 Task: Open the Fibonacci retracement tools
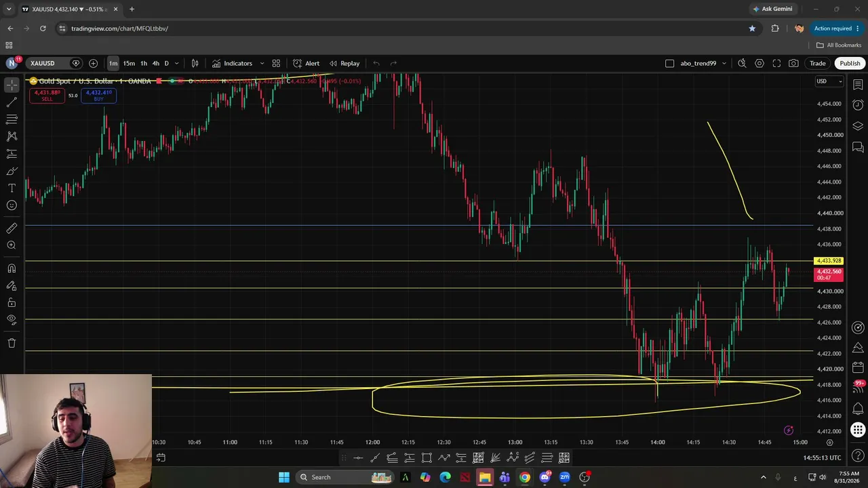(12, 119)
